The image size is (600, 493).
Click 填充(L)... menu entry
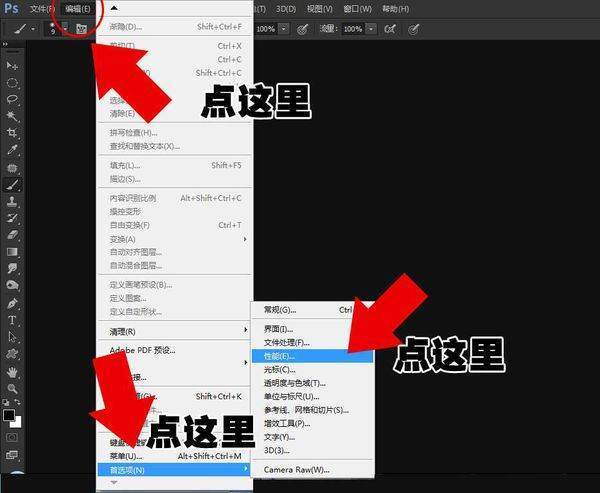click(x=125, y=165)
